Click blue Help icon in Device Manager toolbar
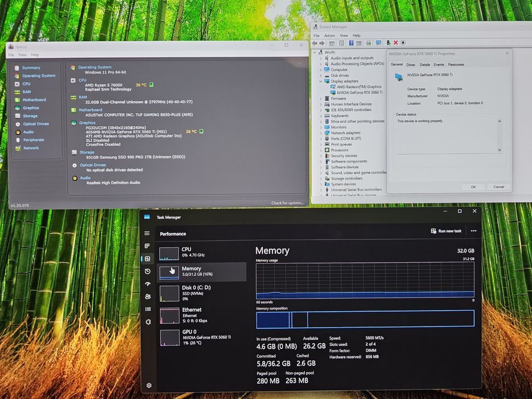 pyautogui.click(x=351, y=43)
